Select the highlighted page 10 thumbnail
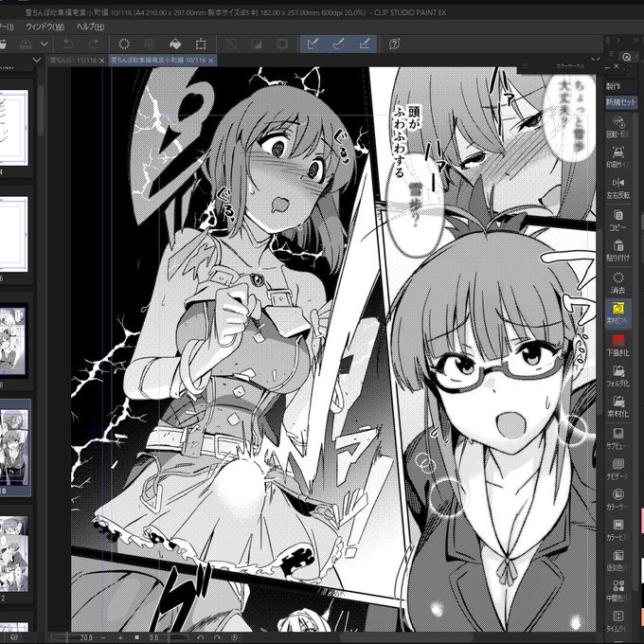Image resolution: width=644 pixels, height=644 pixels. click(x=13, y=448)
